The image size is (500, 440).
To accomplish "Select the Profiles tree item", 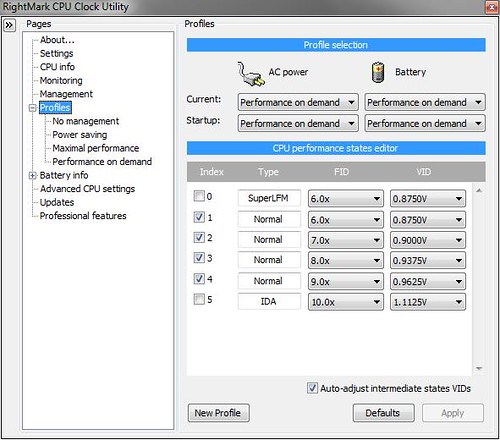I will click(x=55, y=108).
